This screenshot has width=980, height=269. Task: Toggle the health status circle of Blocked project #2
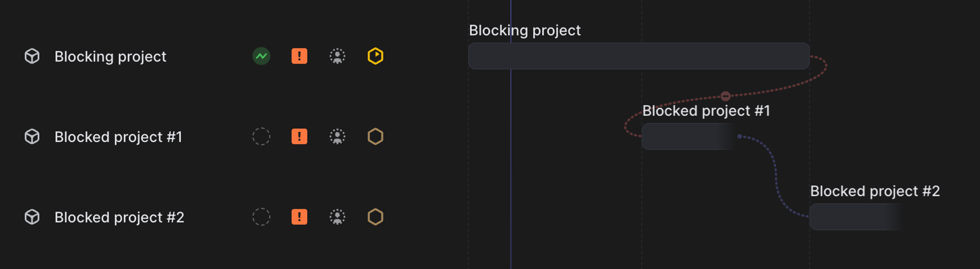point(261,217)
